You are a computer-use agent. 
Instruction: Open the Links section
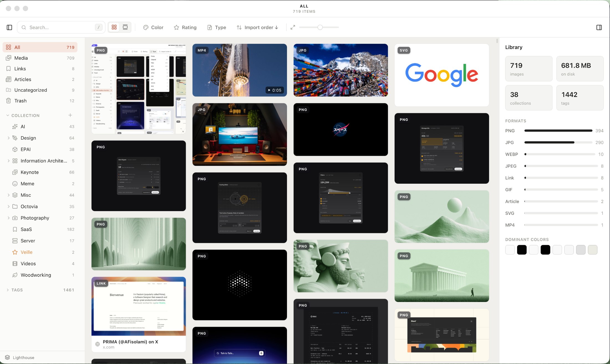(40, 69)
